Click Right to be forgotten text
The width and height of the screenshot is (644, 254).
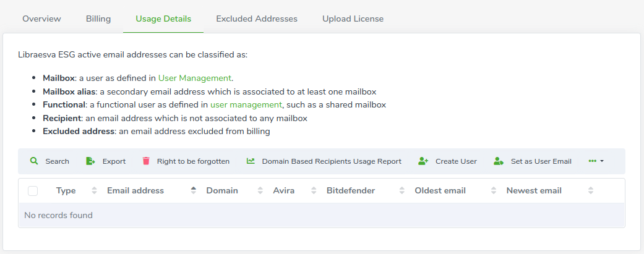[193, 161]
